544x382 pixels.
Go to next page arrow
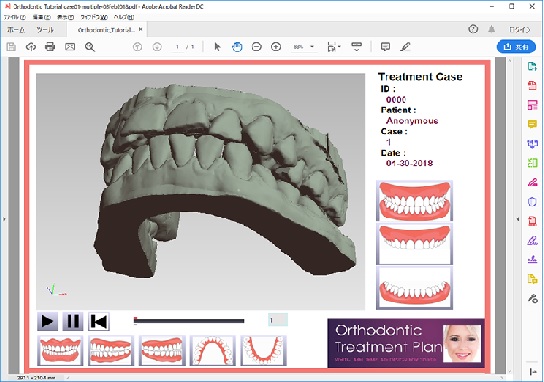[157, 46]
